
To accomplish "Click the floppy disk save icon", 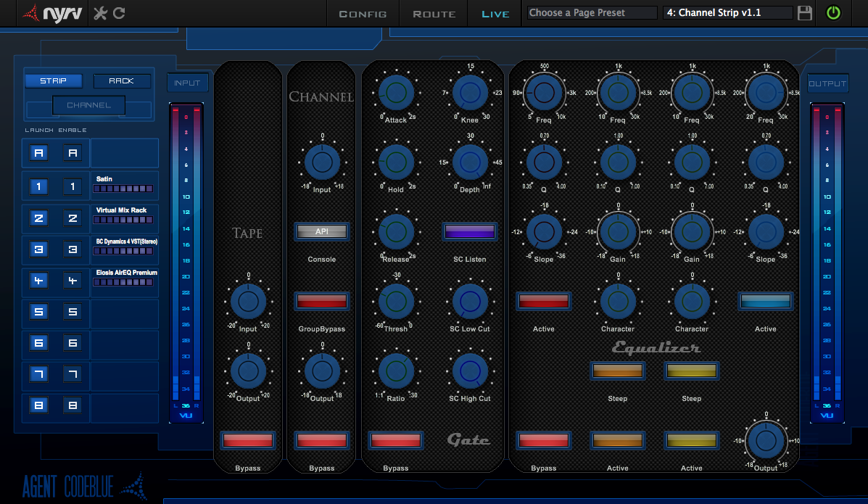I will pos(804,13).
